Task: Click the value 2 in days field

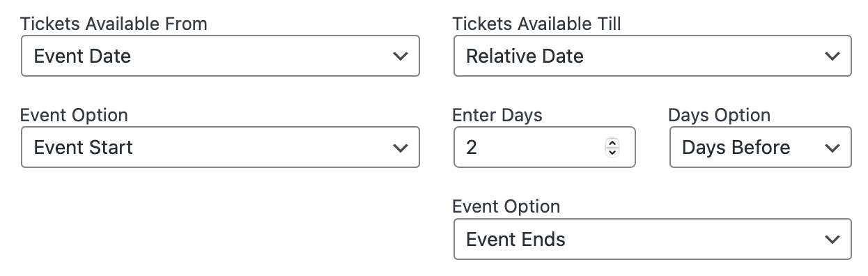Action: point(472,148)
